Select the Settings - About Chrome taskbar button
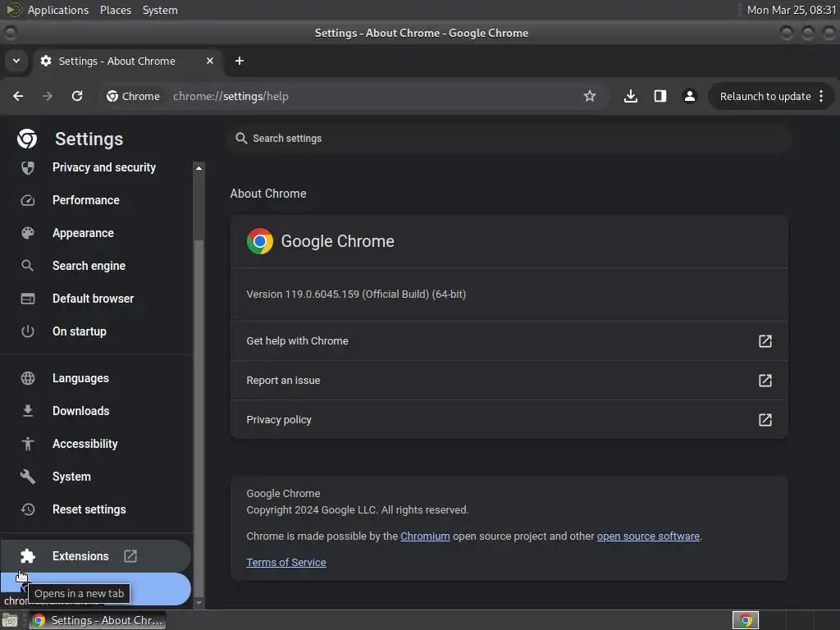This screenshot has width=840, height=630. point(98,620)
